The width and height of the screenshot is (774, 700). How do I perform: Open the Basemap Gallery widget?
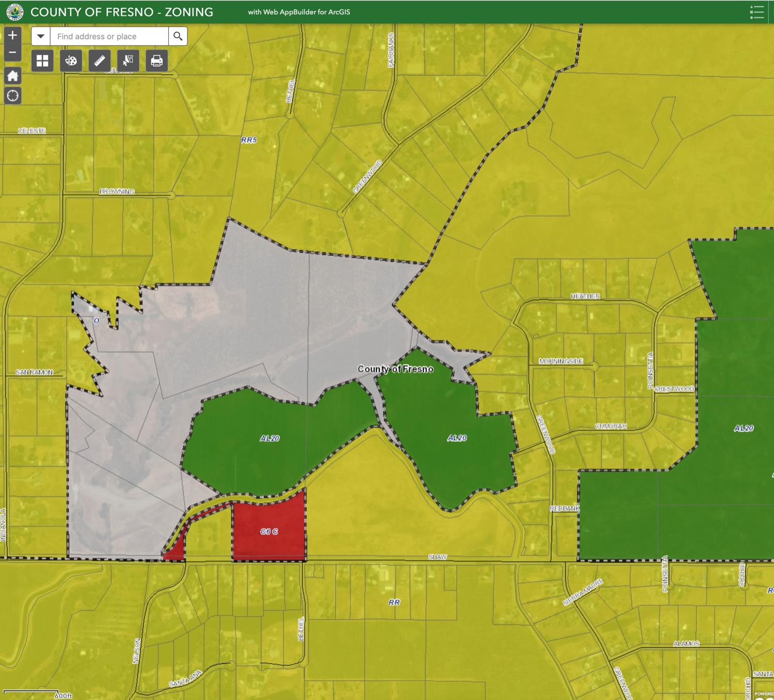(x=42, y=61)
